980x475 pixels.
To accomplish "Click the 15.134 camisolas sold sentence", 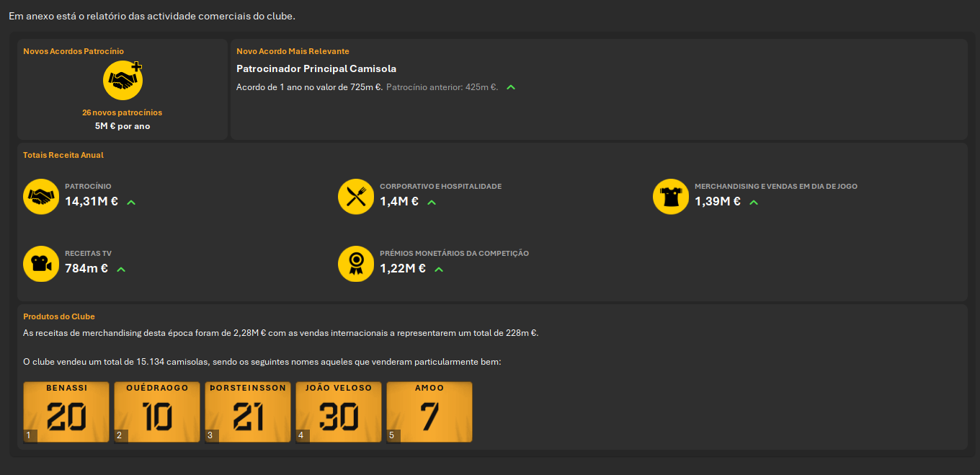I will 262,361.
